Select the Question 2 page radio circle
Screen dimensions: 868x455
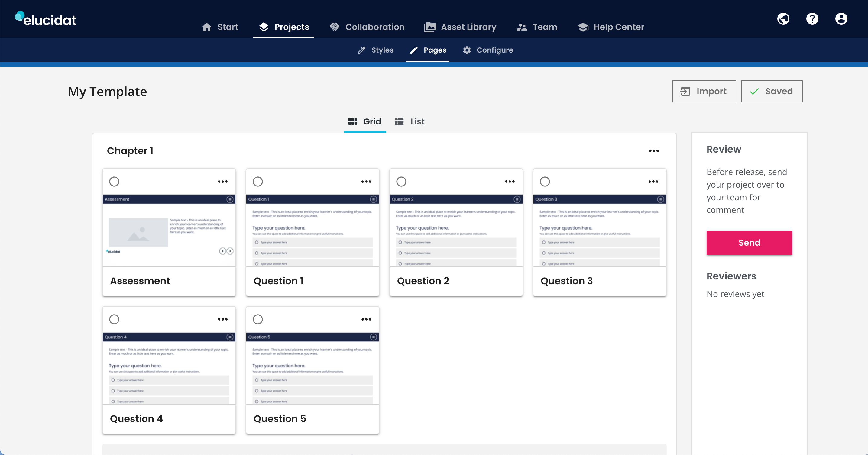point(401,182)
